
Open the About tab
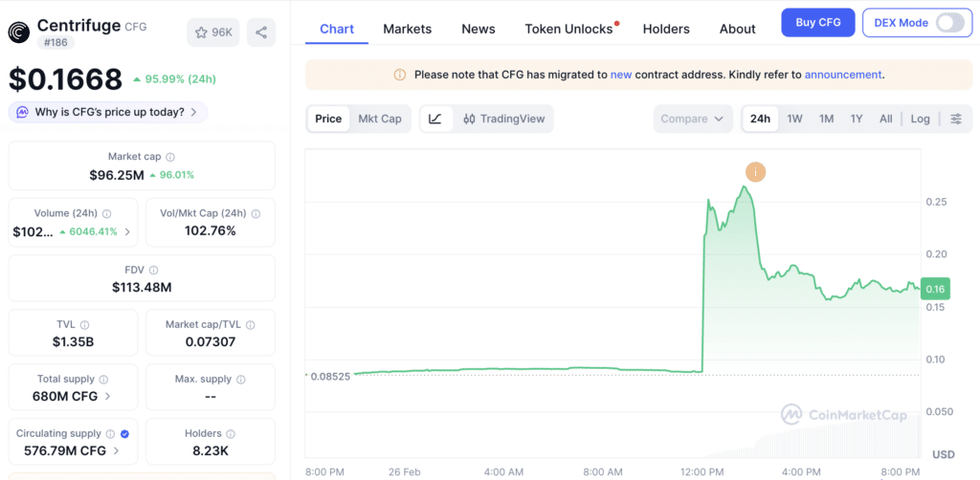pos(738,29)
